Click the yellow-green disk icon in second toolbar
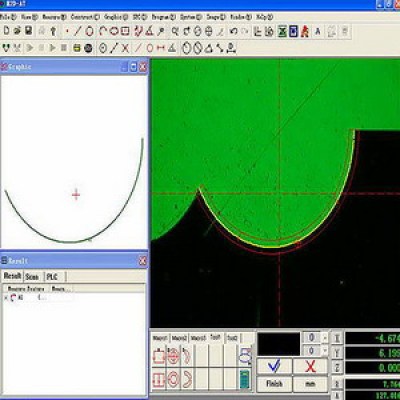 pyautogui.click(x=77, y=48)
